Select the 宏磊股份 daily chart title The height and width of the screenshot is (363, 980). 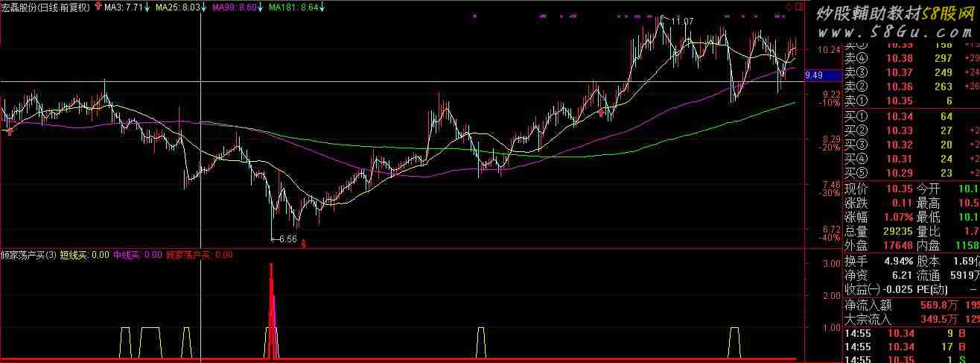point(46,7)
